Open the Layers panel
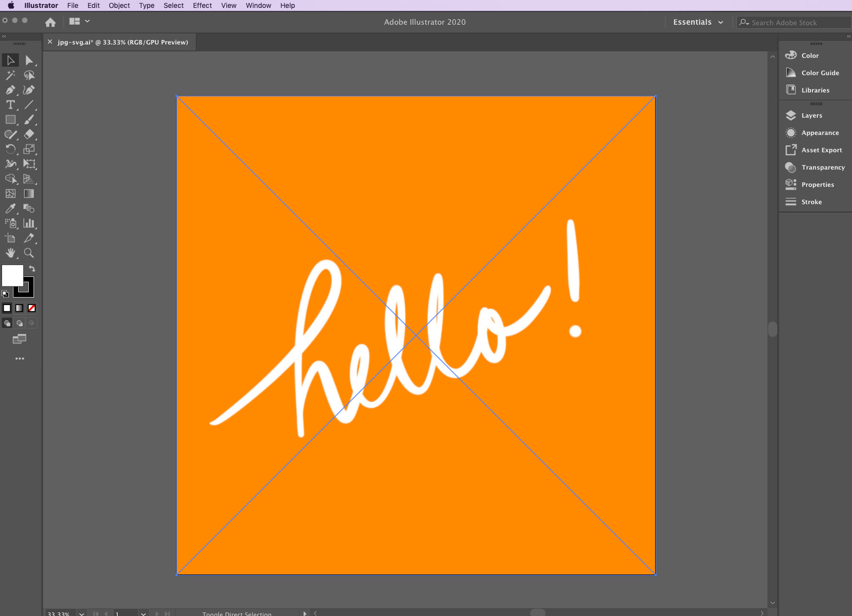 pyautogui.click(x=811, y=116)
